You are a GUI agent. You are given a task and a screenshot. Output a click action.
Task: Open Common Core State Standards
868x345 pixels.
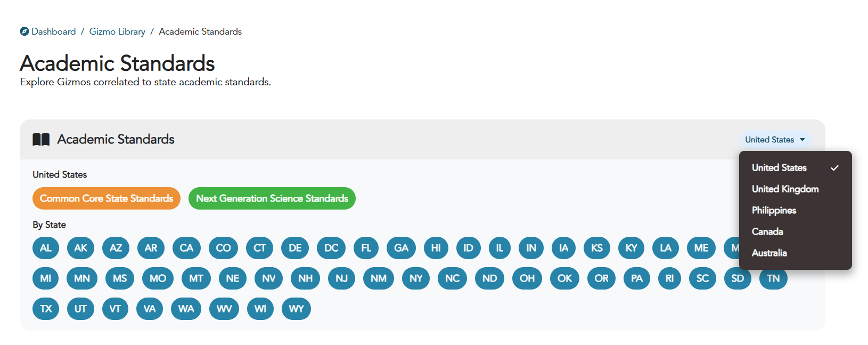(107, 198)
